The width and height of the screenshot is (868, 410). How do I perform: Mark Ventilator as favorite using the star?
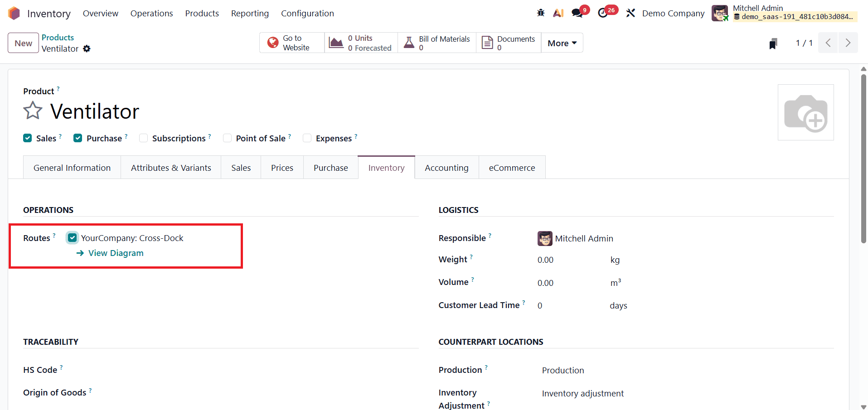32,110
